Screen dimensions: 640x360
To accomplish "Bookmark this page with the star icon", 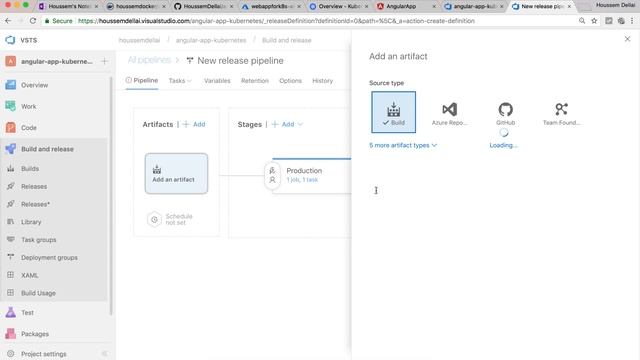I will point(594,20).
